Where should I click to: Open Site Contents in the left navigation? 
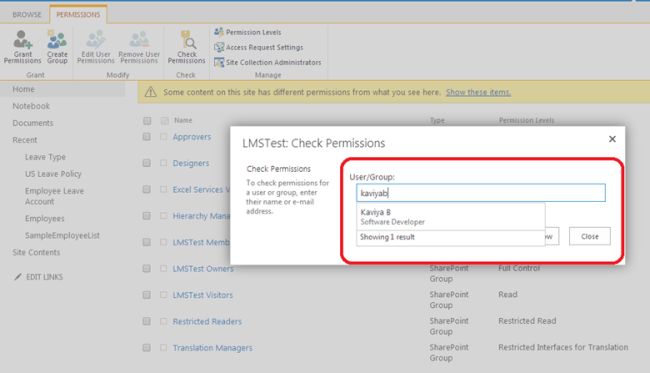[x=36, y=252]
